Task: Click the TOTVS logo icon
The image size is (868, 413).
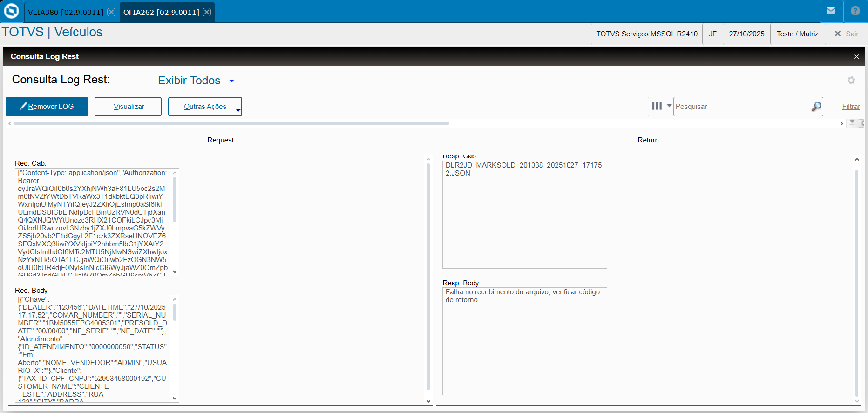Action: coord(11,11)
